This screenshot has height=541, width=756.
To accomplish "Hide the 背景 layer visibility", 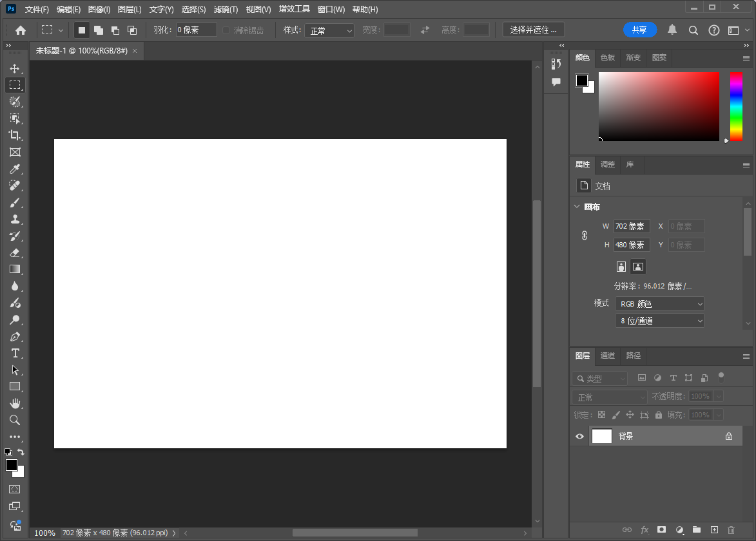I will point(579,436).
